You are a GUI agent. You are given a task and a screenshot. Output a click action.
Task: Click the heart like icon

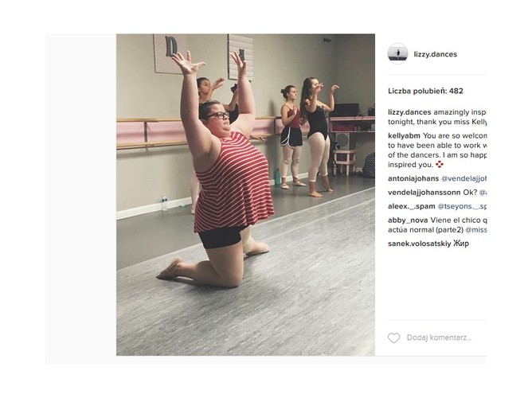click(393, 338)
